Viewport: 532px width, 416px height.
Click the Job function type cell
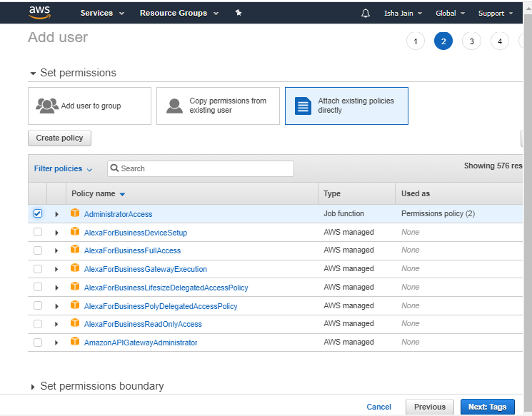click(x=343, y=213)
